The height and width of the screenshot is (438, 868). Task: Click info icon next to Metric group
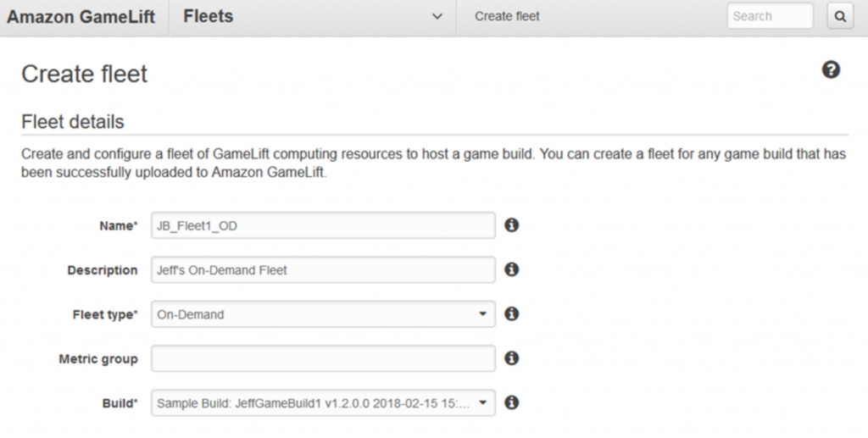pos(511,358)
